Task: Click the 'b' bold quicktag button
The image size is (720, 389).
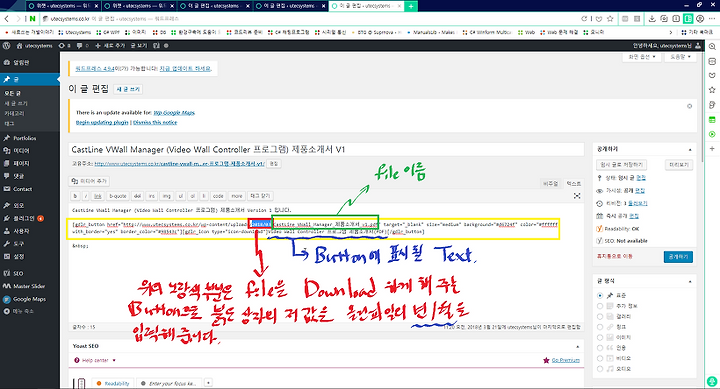Action: [75, 196]
